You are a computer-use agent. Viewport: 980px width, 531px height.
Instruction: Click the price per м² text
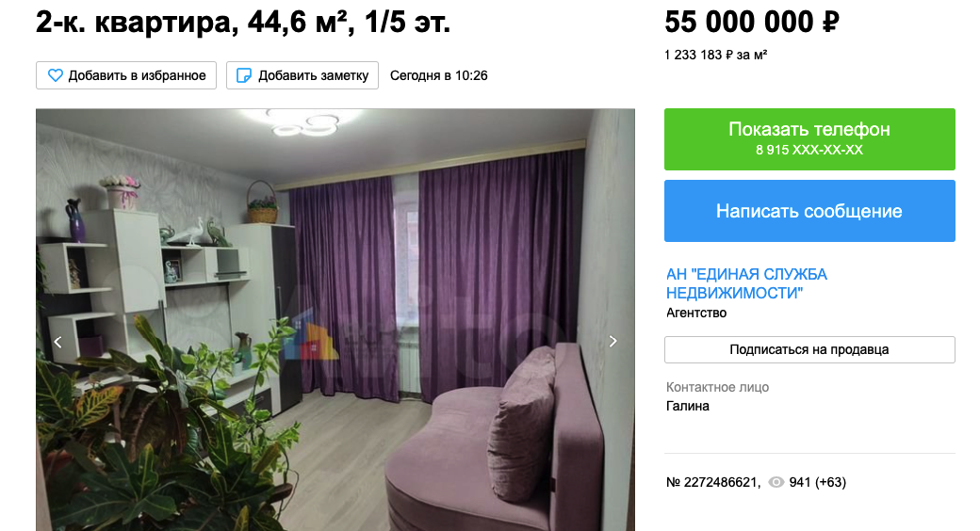(x=715, y=55)
